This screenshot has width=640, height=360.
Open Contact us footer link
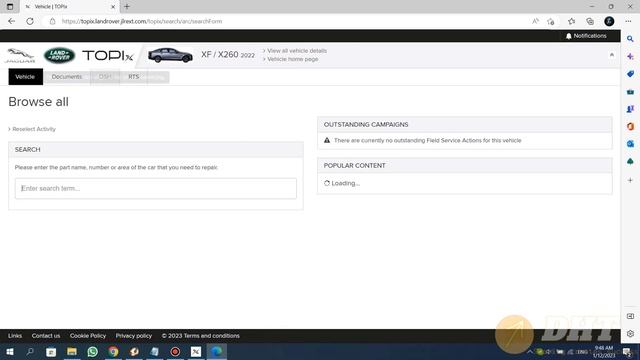[46, 336]
